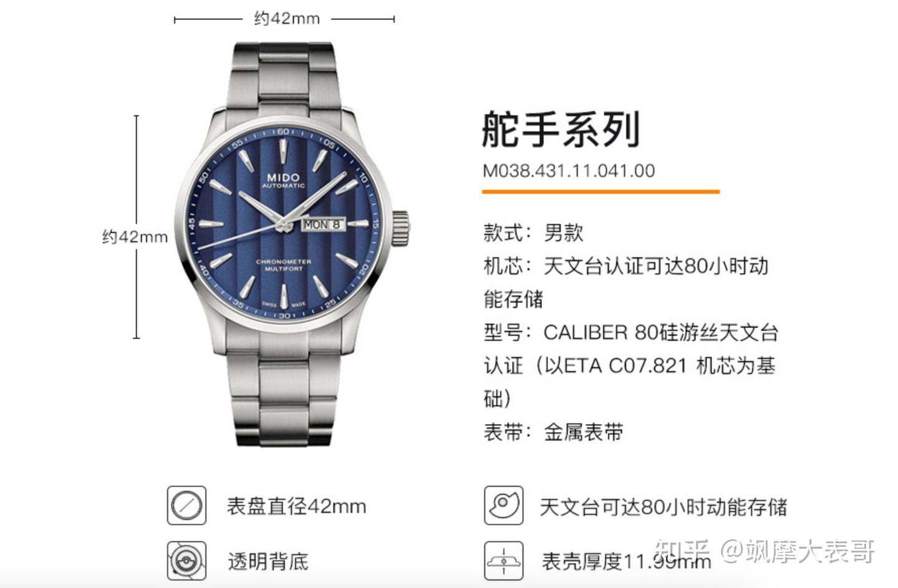Click the 舵手系列 heading

pyautogui.click(x=561, y=129)
